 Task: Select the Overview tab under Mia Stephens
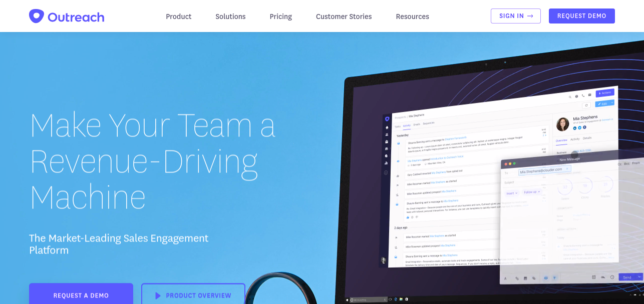click(561, 140)
